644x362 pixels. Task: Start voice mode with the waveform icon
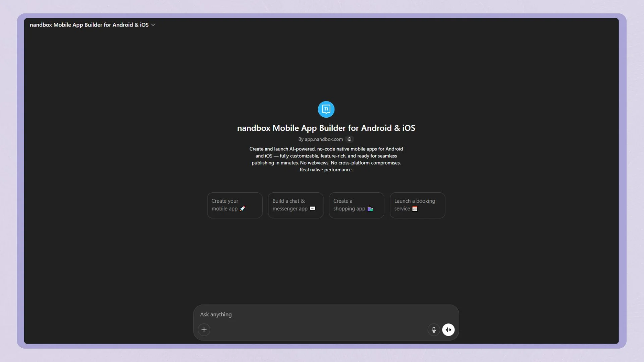coord(448,330)
